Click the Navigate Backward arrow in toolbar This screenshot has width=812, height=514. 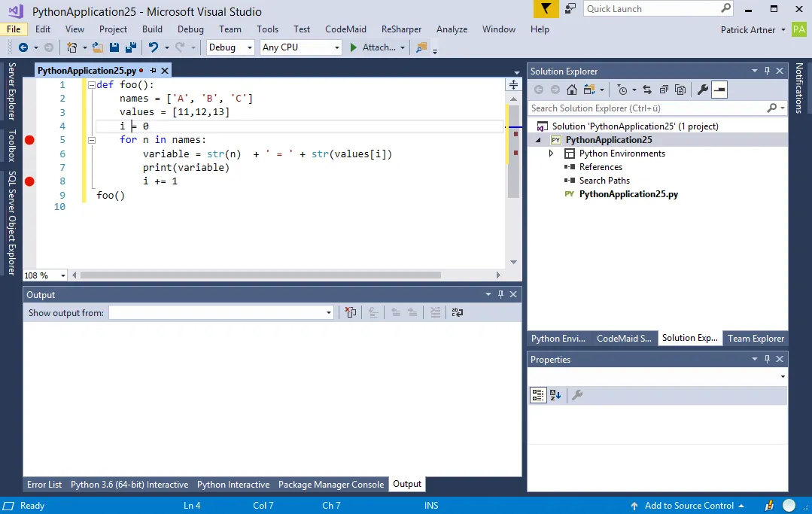click(23, 47)
